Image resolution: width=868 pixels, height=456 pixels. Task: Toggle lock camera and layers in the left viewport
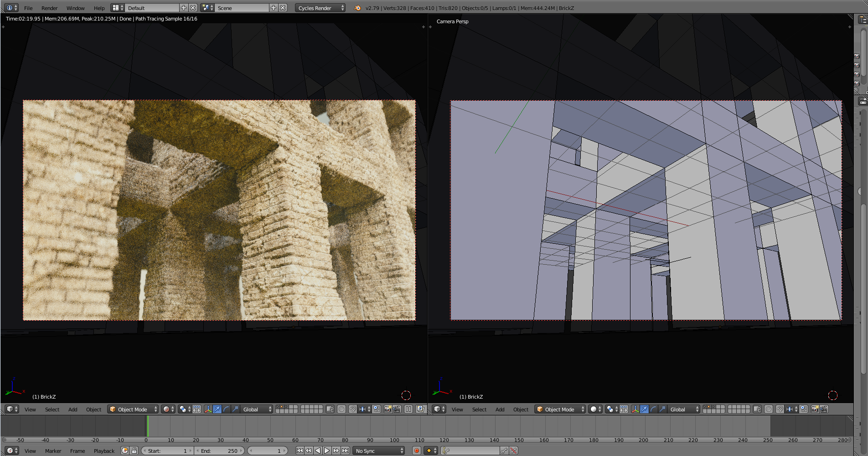coord(330,409)
